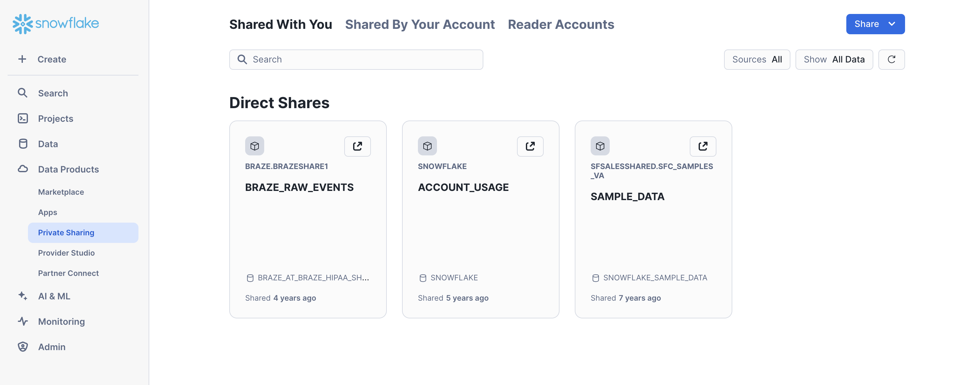Click the Search input field
The image size is (980, 385).
point(356,59)
